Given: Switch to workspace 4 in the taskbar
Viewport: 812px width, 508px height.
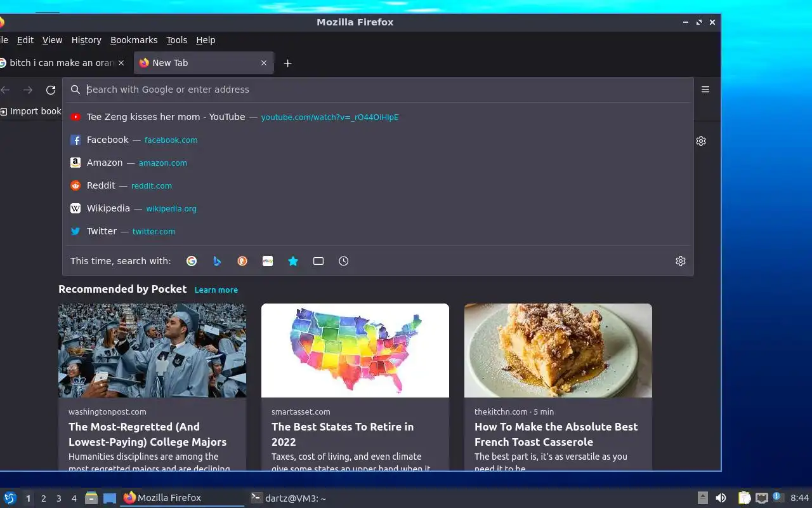Looking at the screenshot, I should 74,498.
